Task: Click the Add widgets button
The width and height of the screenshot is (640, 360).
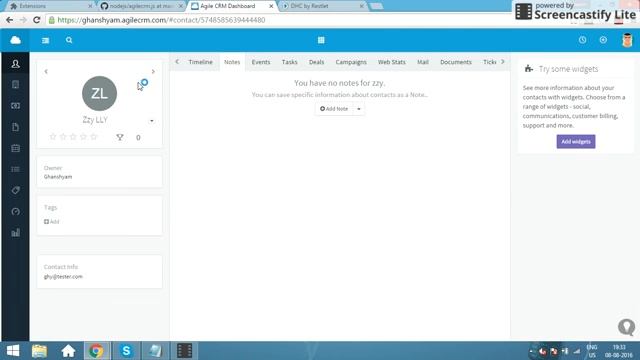Action: (x=576, y=142)
